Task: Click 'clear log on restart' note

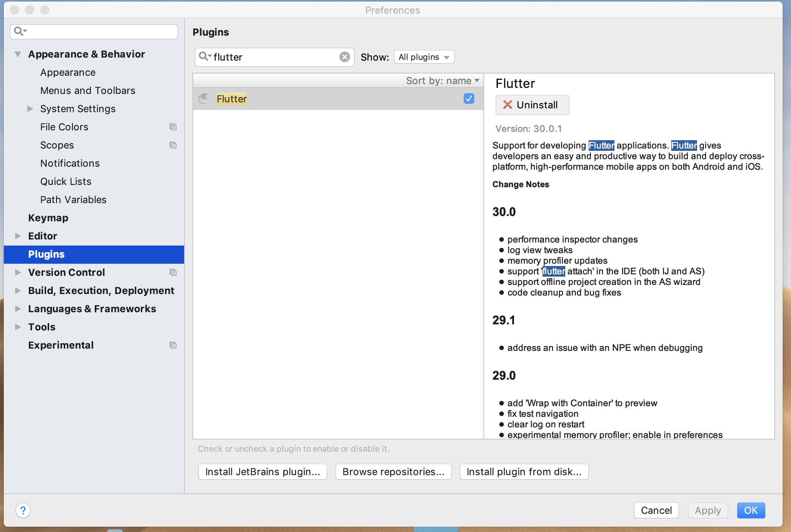Action: (546, 424)
